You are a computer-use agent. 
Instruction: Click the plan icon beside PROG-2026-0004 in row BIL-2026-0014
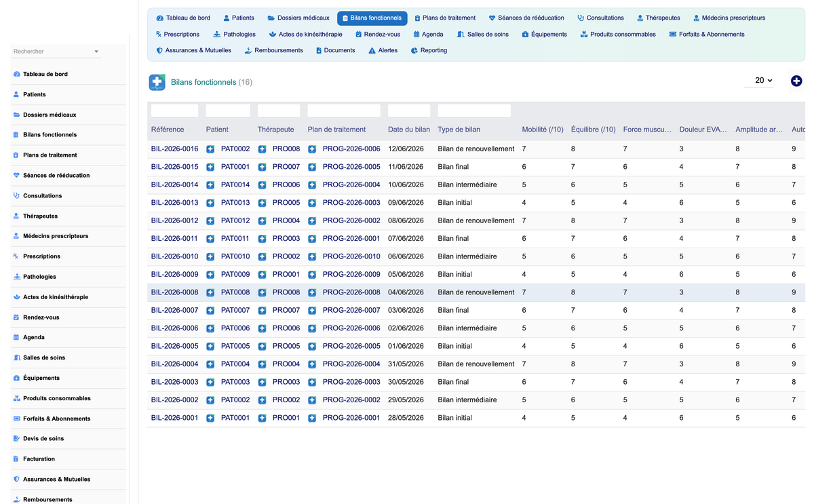click(312, 185)
